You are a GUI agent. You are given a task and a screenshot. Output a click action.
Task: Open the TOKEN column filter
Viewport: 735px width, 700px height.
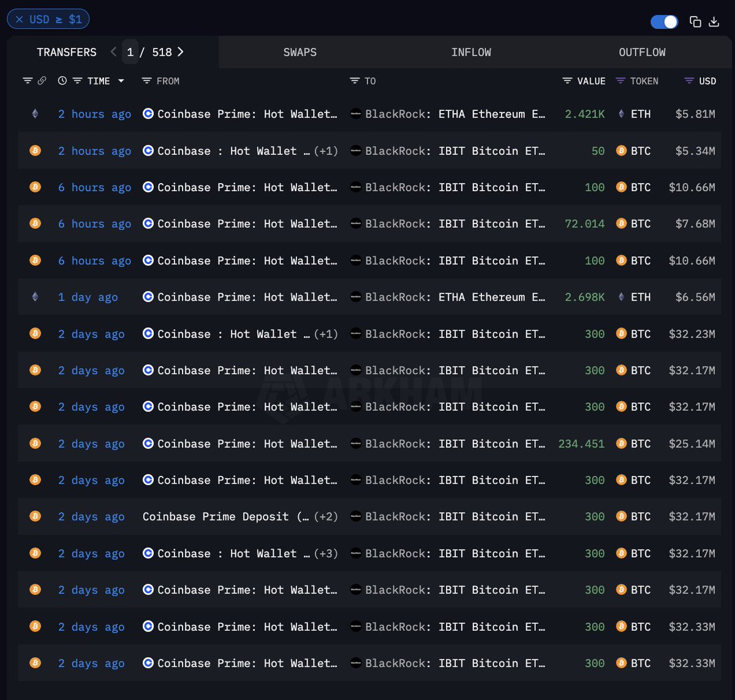[x=620, y=81]
